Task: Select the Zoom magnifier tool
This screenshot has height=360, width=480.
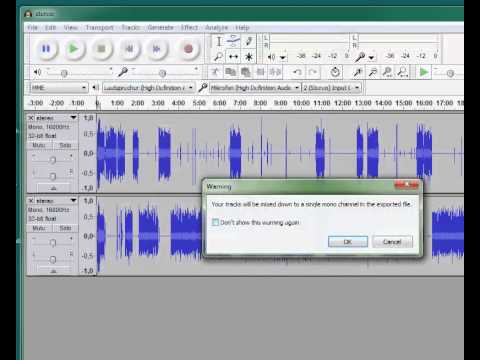Action: 219,57
